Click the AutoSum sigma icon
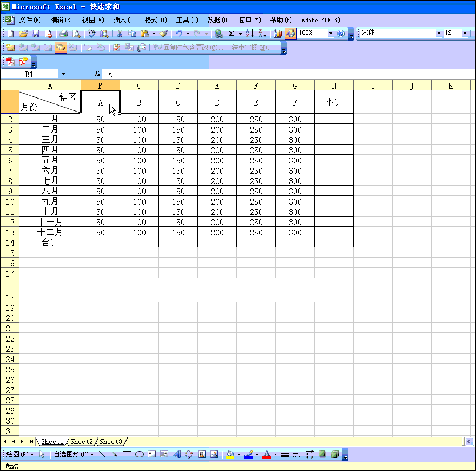Screen dimensions: 476x471 pos(231,34)
